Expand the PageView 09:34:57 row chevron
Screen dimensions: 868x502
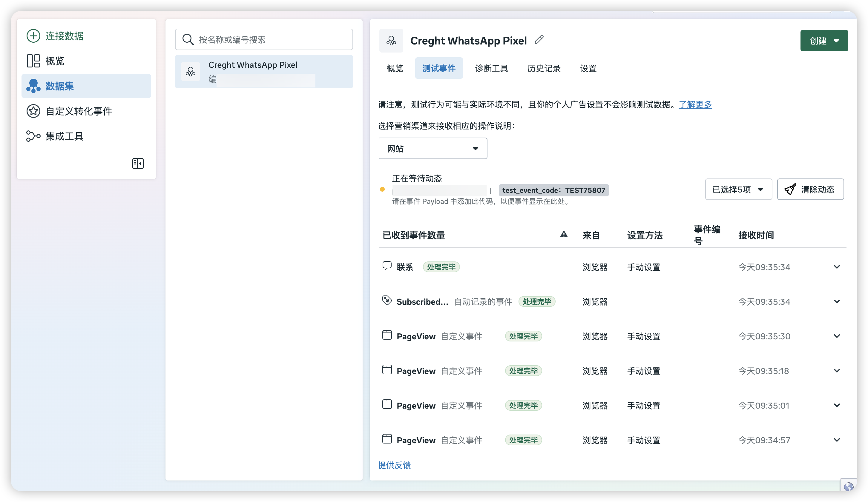[x=837, y=440]
